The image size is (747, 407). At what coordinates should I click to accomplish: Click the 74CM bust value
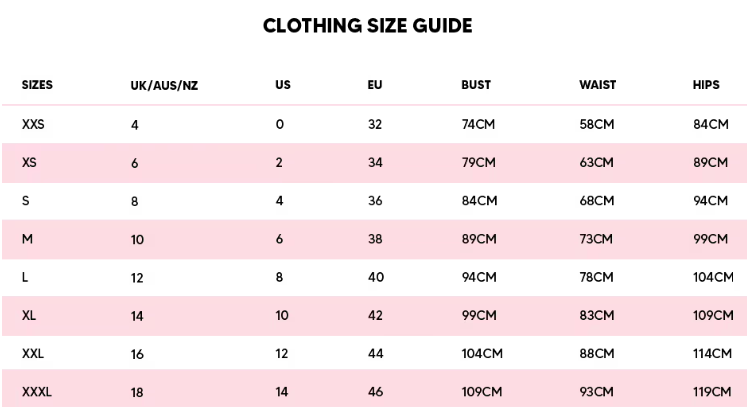click(x=479, y=124)
